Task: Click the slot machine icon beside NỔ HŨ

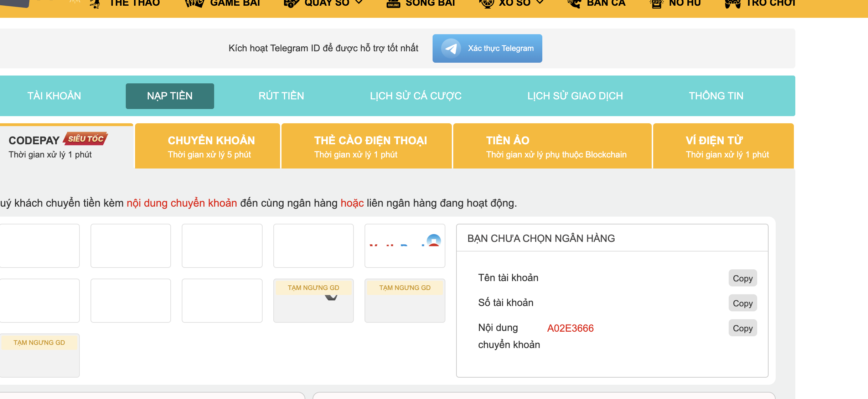Action: 656,3
